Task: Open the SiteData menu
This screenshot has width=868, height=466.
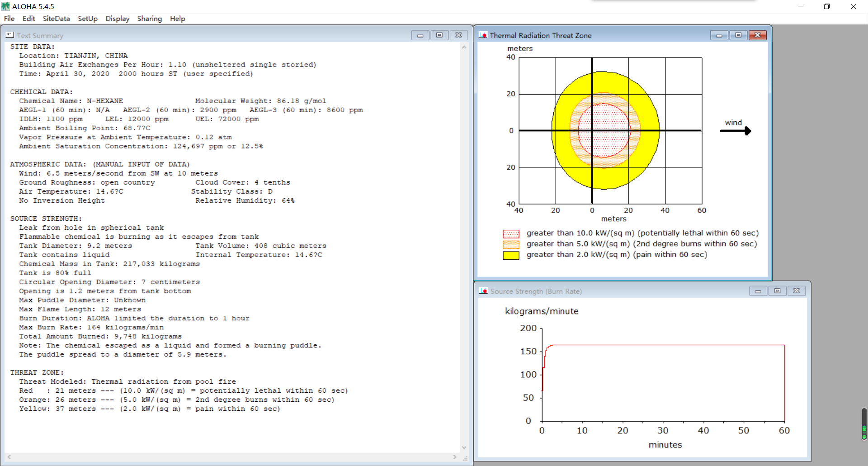Action: tap(56, 19)
